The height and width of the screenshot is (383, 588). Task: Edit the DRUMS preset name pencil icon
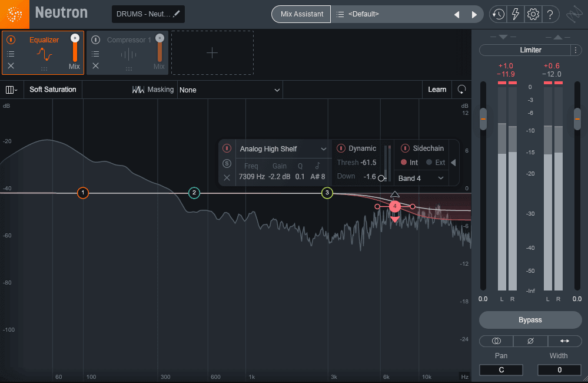(176, 14)
